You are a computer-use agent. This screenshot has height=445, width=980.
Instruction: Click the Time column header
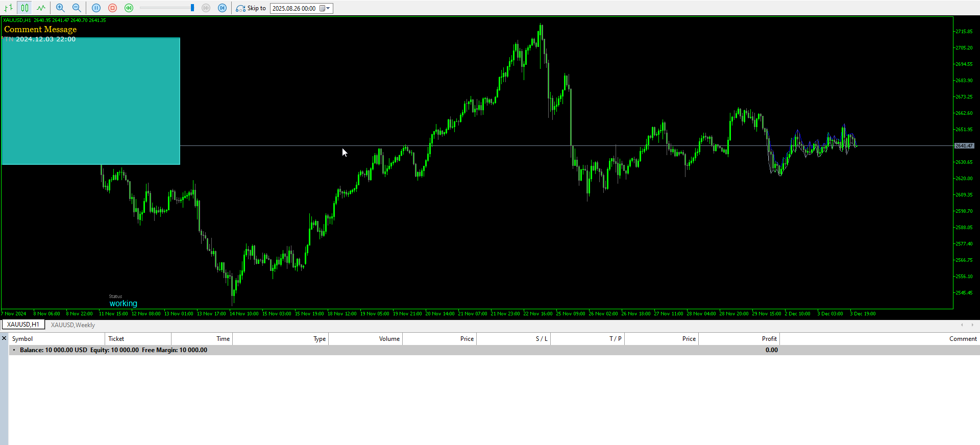[202, 339]
